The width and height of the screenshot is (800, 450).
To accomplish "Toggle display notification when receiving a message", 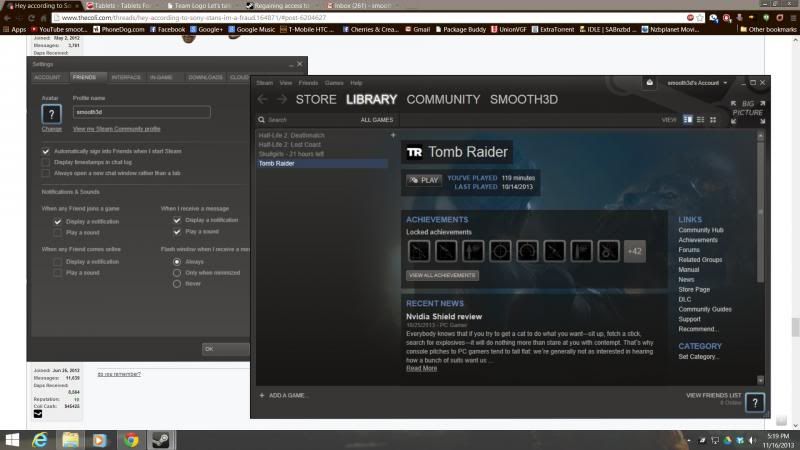I will [177, 220].
